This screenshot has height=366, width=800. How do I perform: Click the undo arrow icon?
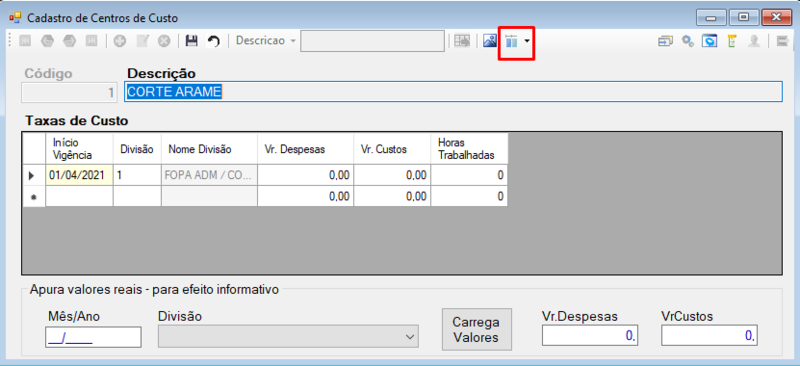[x=213, y=41]
